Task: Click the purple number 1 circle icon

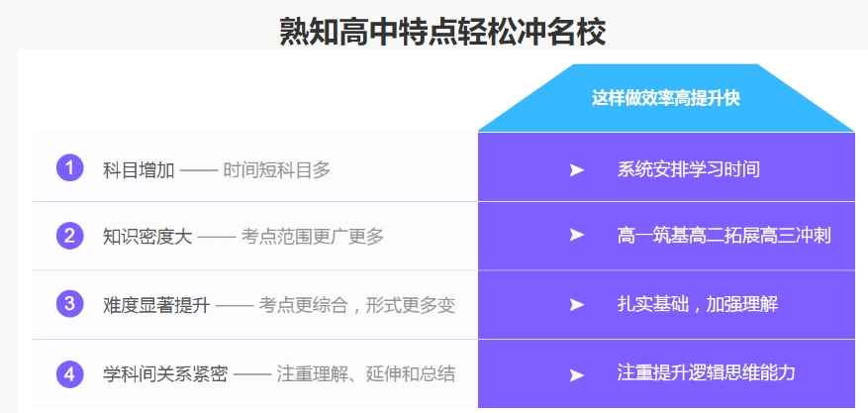Action: pyautogui.click(x=69, y=168)
